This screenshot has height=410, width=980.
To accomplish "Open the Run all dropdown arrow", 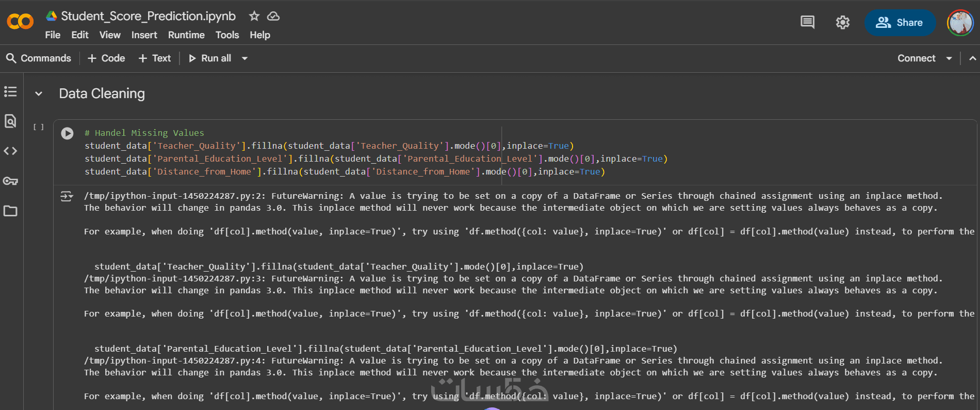I will click(244, 58).
